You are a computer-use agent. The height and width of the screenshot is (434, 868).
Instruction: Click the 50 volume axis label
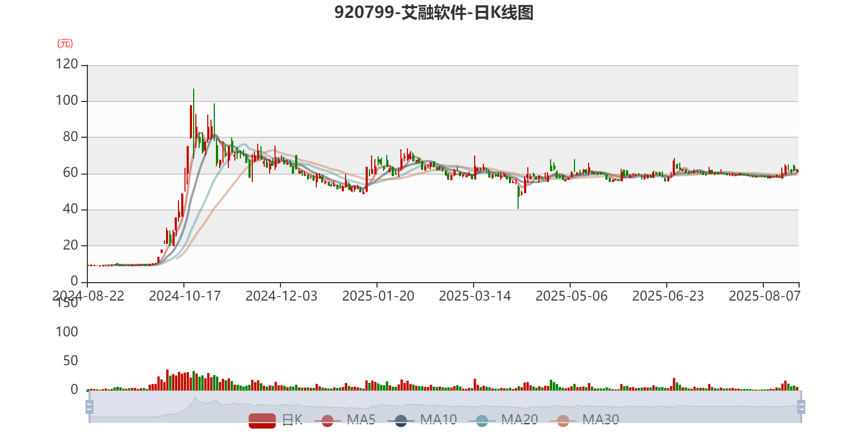point(71,361)
